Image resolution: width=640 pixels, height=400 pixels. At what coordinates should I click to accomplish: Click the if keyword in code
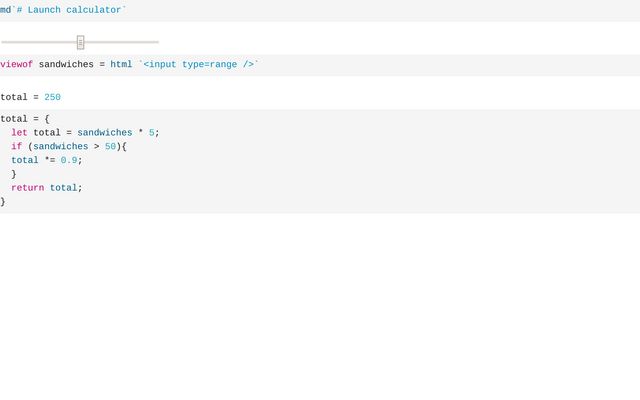[16, 146]
